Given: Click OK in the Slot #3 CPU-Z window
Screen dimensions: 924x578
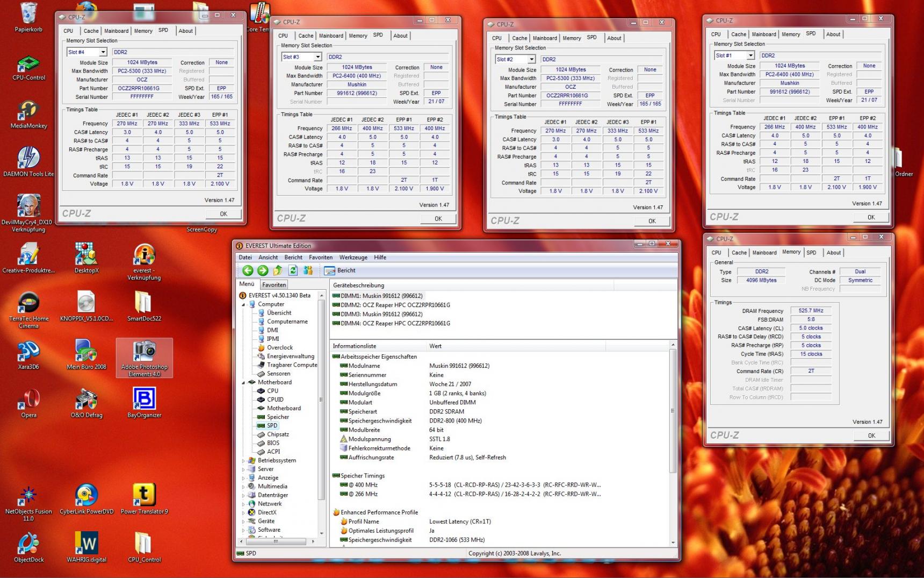Looking at the screenshot, I should pyautogui.click(x=438, y=219).
